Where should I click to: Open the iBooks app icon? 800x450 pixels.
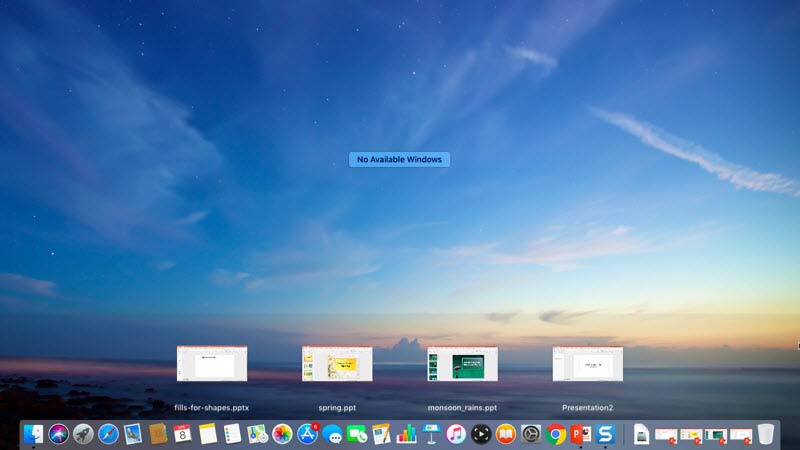point(506,434)
